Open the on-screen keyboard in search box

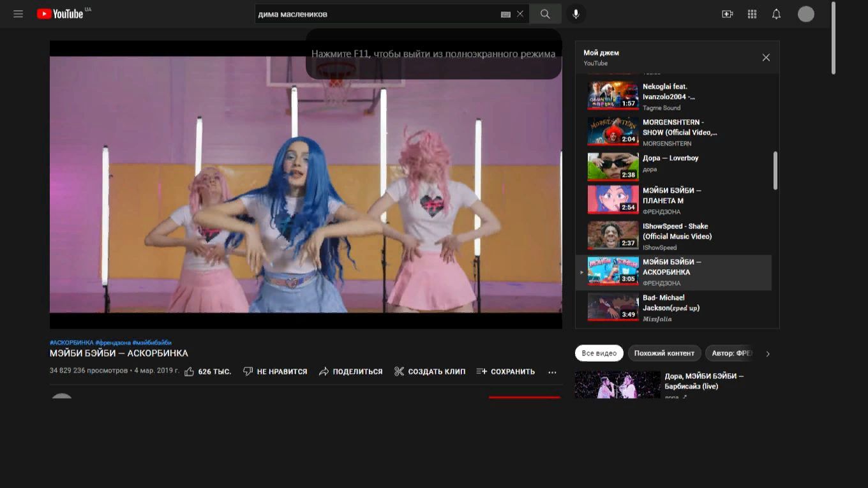[505, 14]
